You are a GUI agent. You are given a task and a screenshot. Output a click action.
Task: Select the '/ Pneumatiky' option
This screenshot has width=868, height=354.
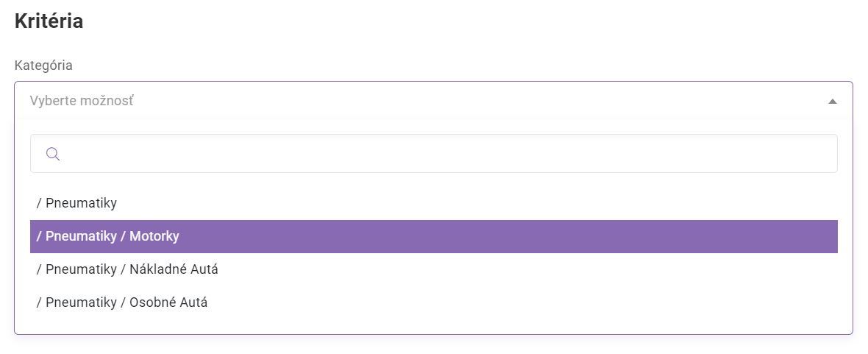click(x=77, y=202)
